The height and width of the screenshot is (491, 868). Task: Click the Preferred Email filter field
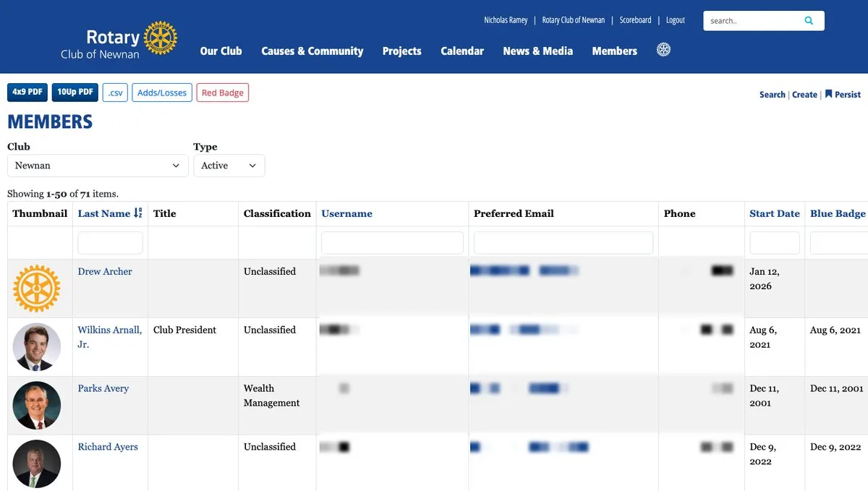click(x=563, y=243)
